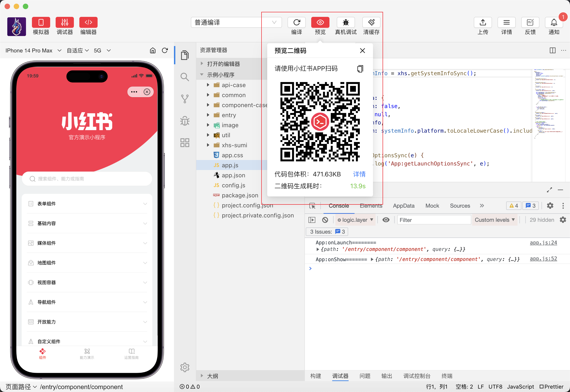Open the search icon in sidebar

pyautogui.click(x=185, y=77)
